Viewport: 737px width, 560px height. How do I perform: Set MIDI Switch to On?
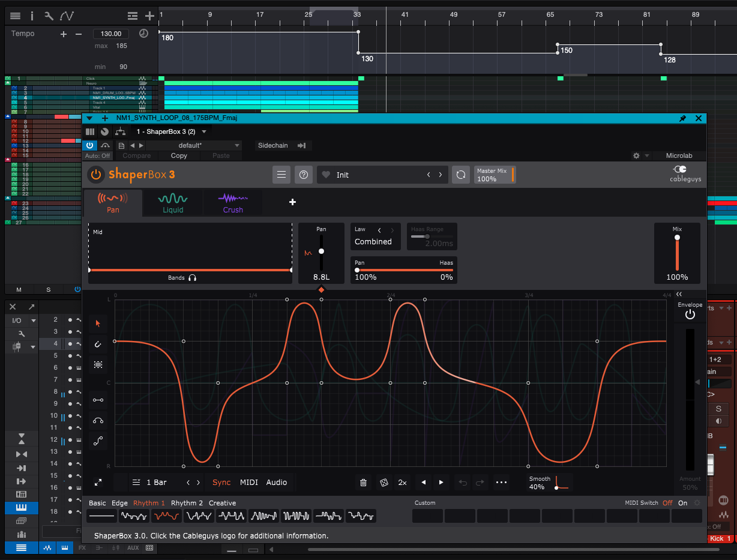tap(682, 503)
